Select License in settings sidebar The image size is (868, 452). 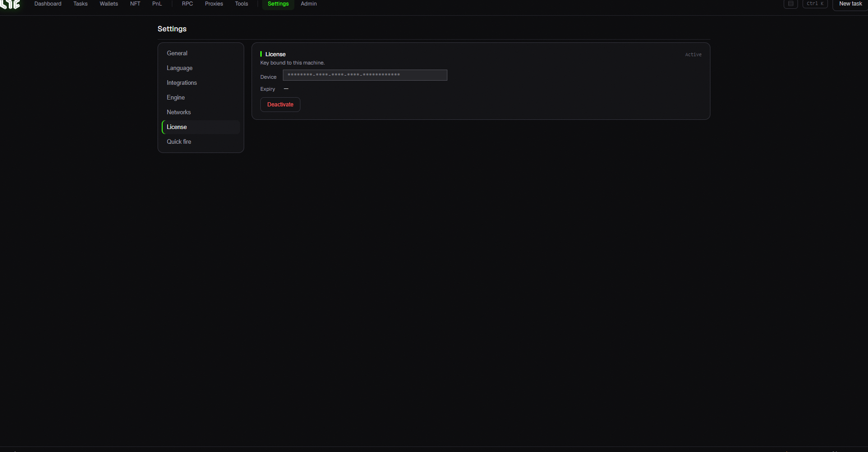201,127
